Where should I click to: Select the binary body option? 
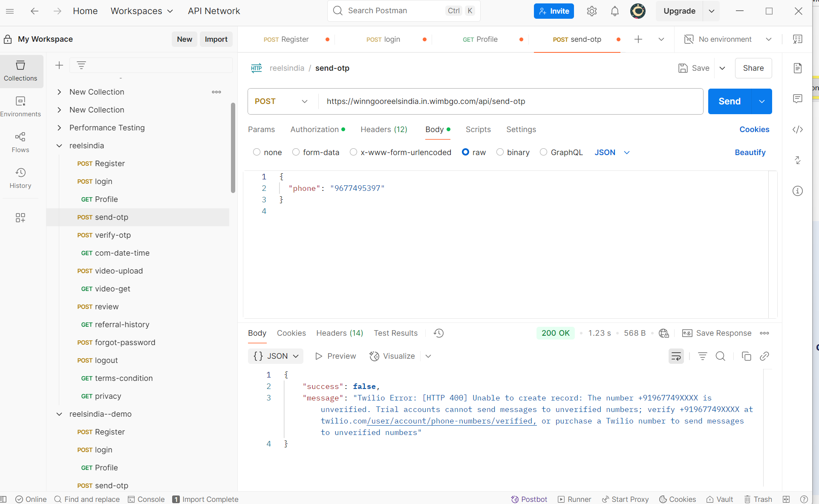coord(500,152)
